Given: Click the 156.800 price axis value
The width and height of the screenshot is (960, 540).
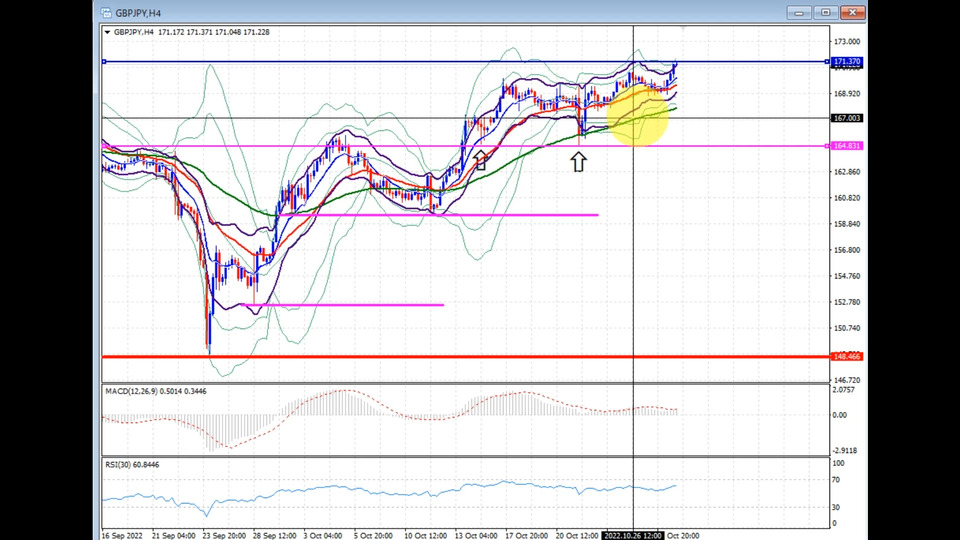Looking at the screenshot, I should tap(847, 250).
